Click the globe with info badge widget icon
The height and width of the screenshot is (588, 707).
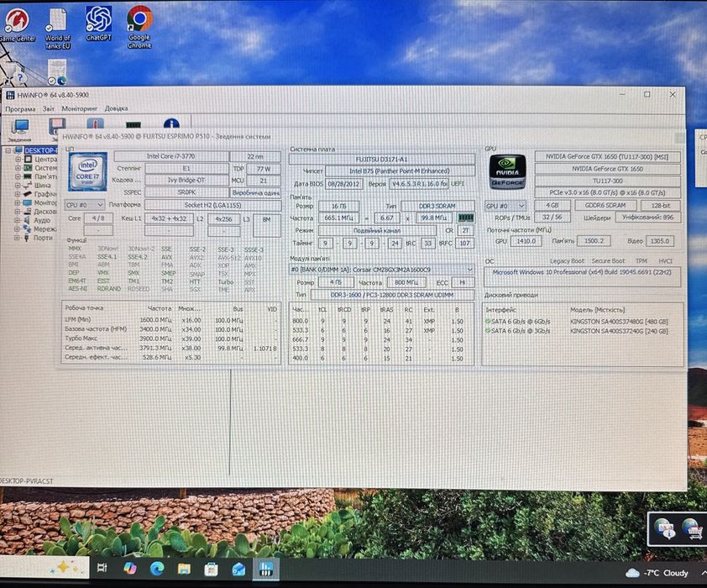(665, 528)
